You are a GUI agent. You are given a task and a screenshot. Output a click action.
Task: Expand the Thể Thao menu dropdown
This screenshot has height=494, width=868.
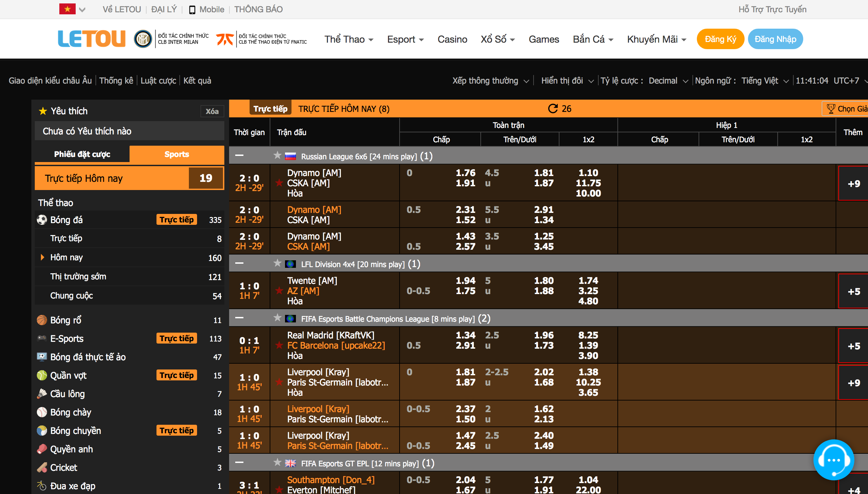(x=349, y=40)
